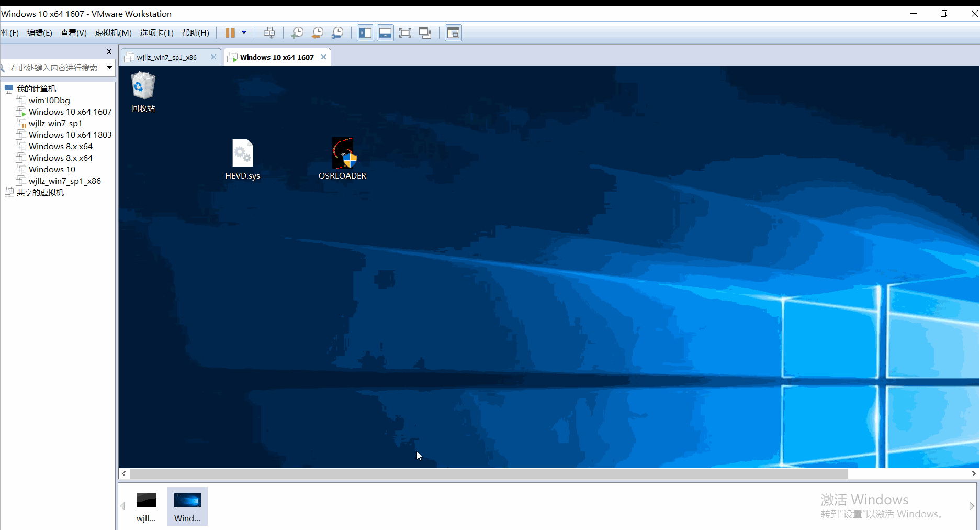Click the running VM icon beside Windows 10 x64 1607
This screenshot has height=530, width=980.
coord(21,112)
